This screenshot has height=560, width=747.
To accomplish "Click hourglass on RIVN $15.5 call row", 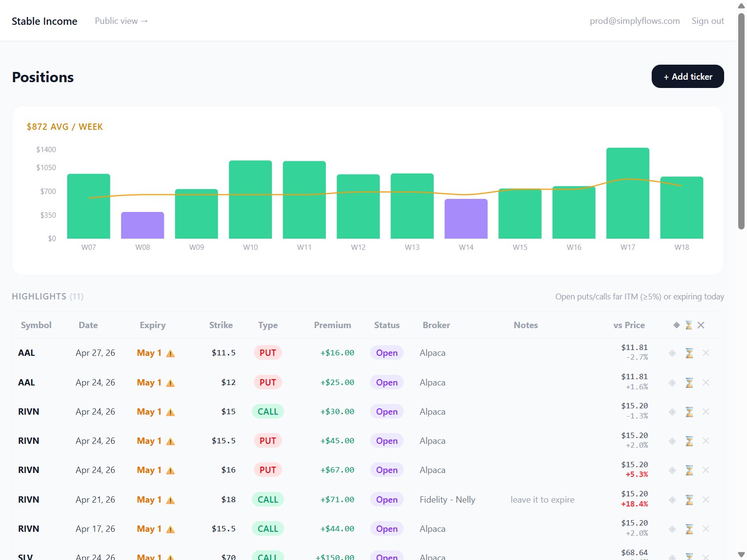I will coord(689,529).
